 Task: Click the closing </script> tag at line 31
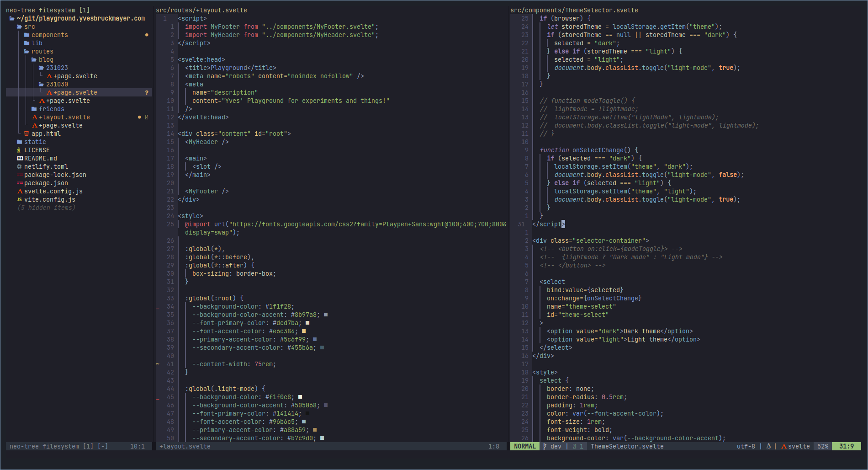[549, 224]
